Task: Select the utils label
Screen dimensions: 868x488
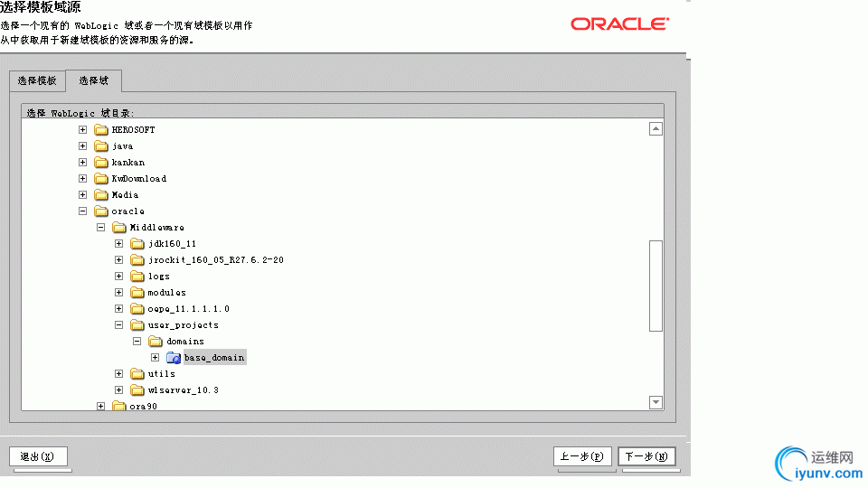Action: (x=162, y=374)
